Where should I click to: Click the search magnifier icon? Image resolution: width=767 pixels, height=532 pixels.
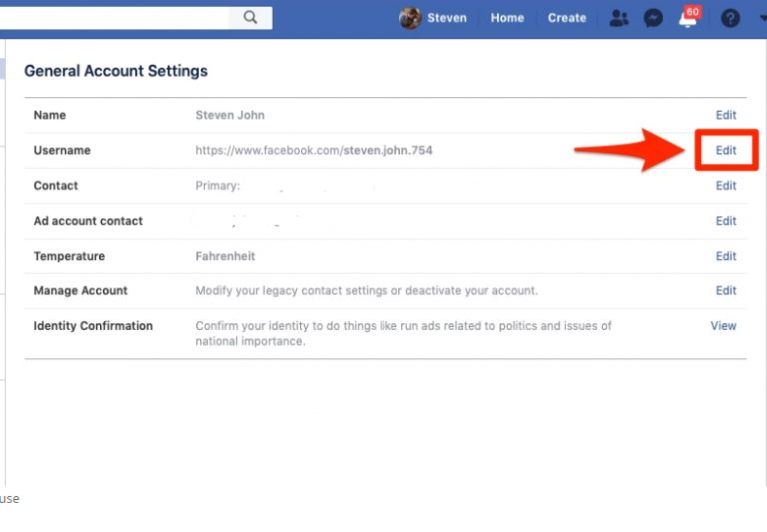point(250,18)
